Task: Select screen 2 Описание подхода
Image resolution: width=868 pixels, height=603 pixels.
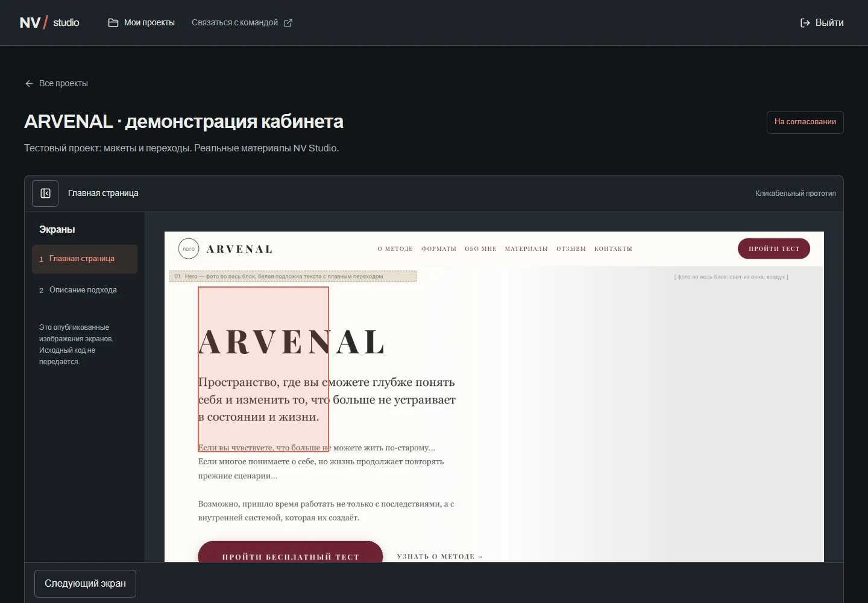Action: coord(84,290)
